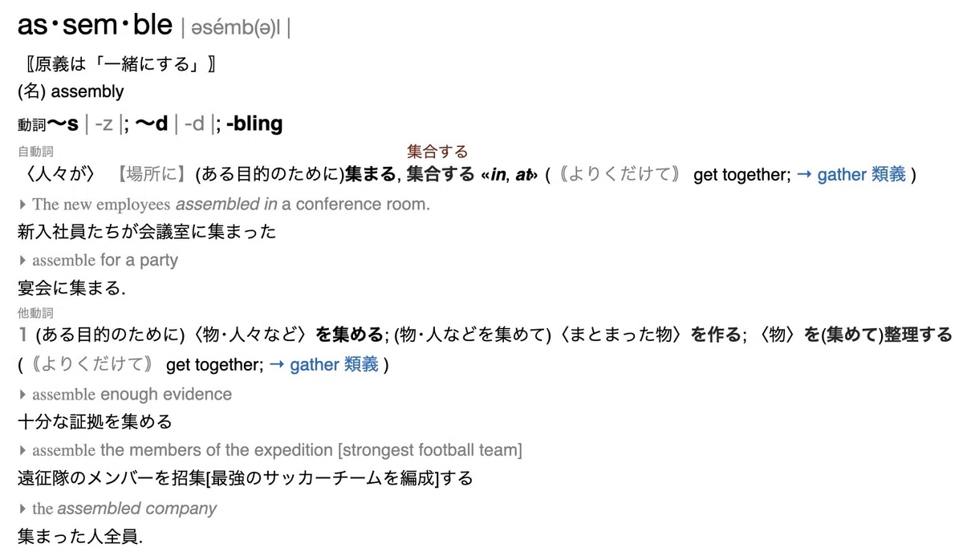
Task: Toggle the 'assemble for a party' example triangle
Action: [x=22, y=261]
